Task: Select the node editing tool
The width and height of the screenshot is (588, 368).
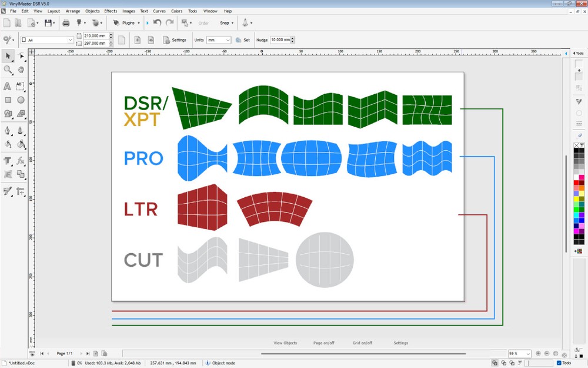Action: point(21,56)
